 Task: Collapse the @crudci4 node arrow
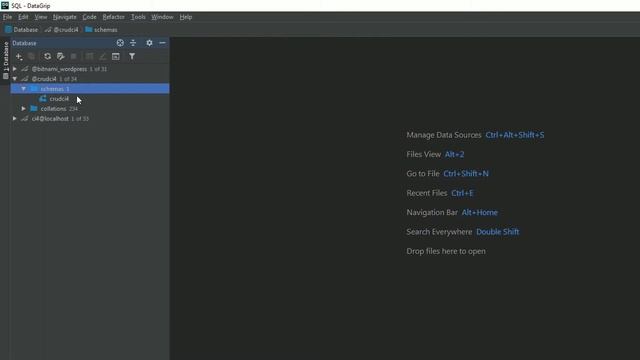coord(15,79)
